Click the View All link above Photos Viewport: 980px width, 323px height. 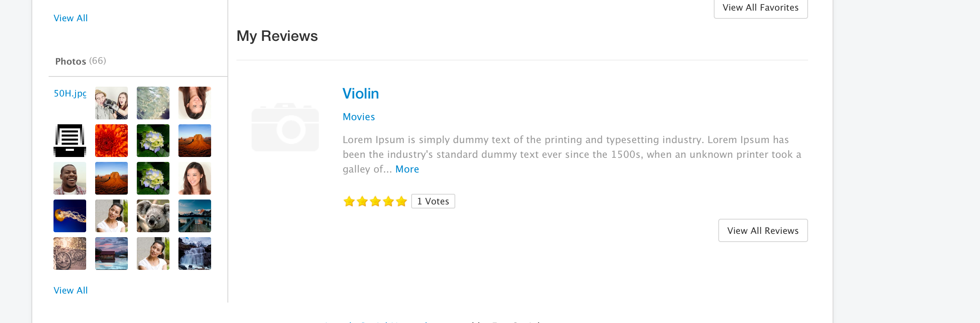coord(71,18)
